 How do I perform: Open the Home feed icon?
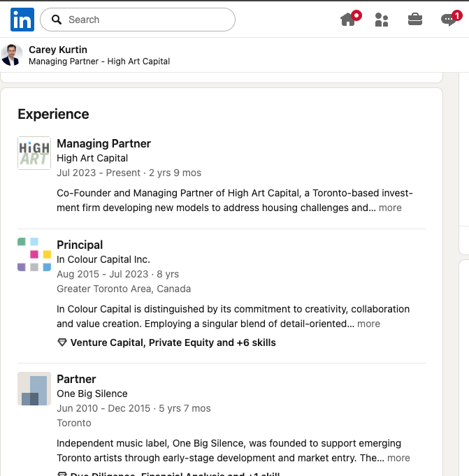click(x=348, y=20)
